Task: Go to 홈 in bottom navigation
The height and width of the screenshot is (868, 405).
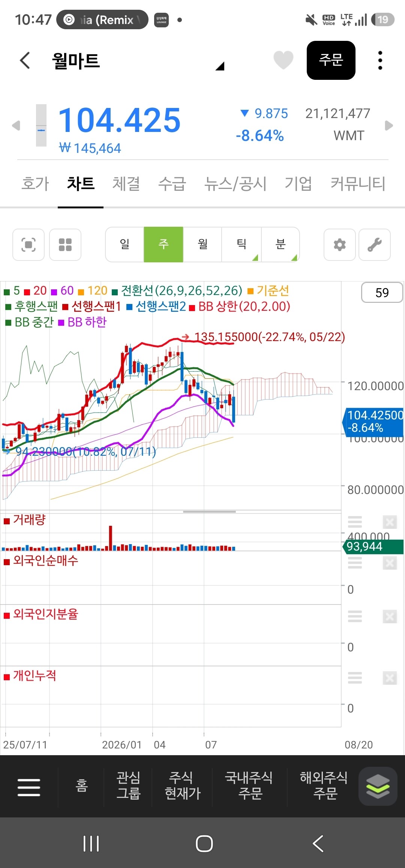Action: (x=81, y=786)
